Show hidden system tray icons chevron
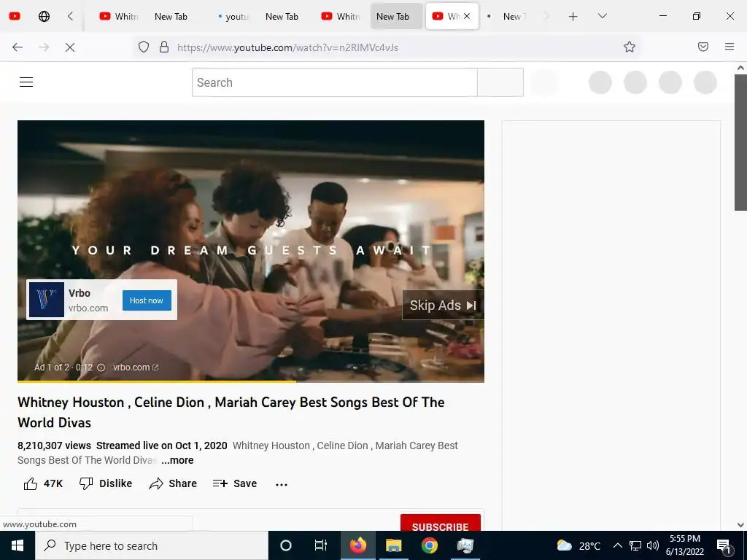This screenshot has height=560, width=747. click(617, 545)
